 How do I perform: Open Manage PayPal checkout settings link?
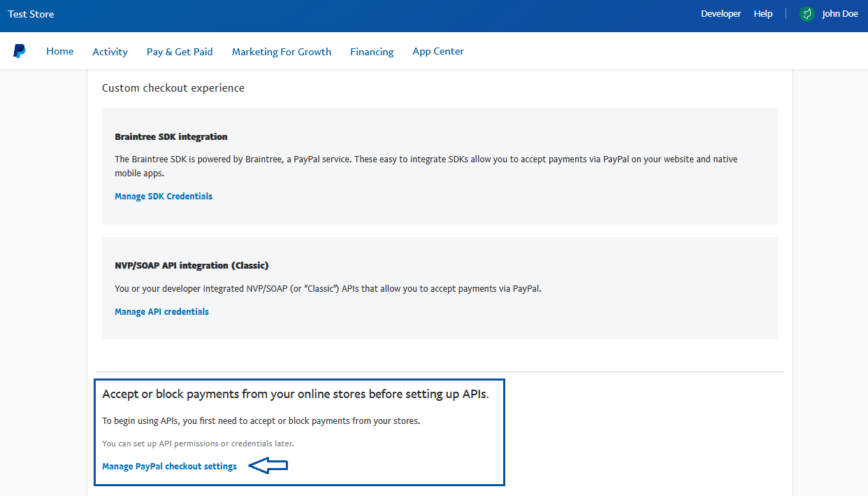tap(169, 467)
